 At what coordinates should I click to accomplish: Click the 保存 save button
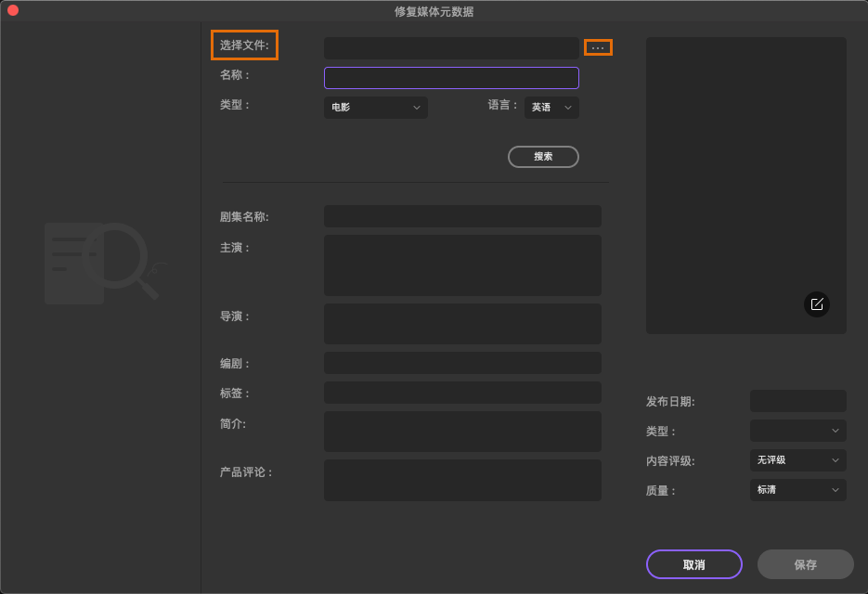click(805, 564)
